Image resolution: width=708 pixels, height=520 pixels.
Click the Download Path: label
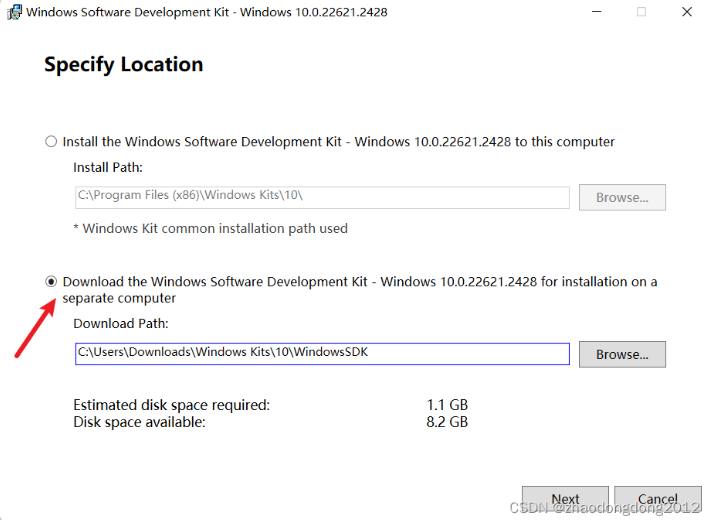click(121, 323)
